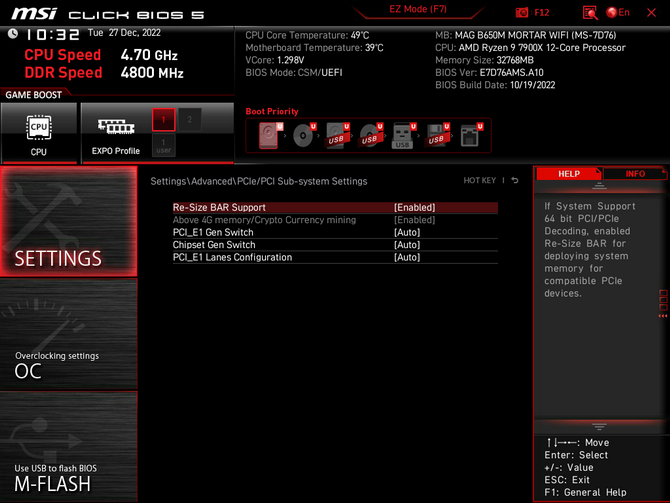Switch to the HELP tab
The width and height of the screenshot is (670, 503).
tap(569, 174)
